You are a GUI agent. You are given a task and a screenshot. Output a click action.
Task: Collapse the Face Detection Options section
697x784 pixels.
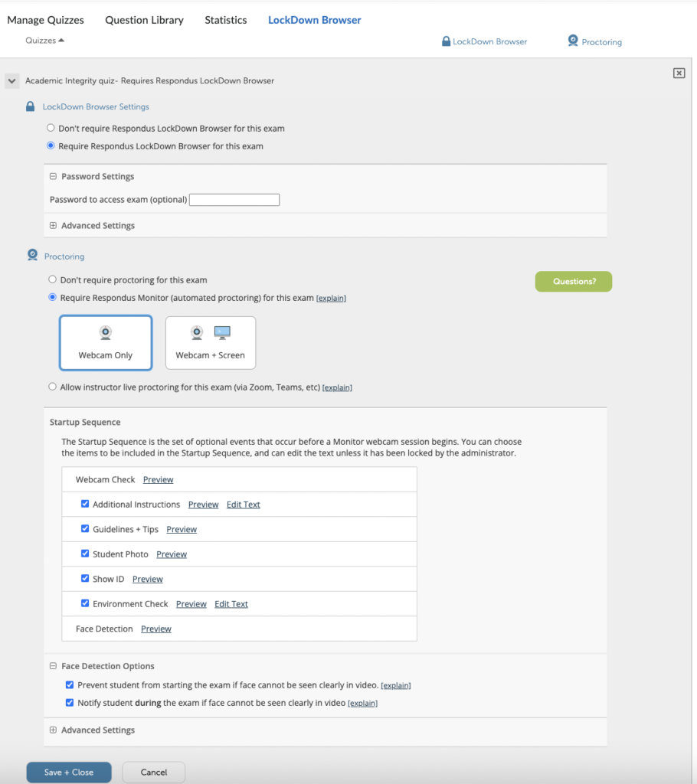(54, 666)
